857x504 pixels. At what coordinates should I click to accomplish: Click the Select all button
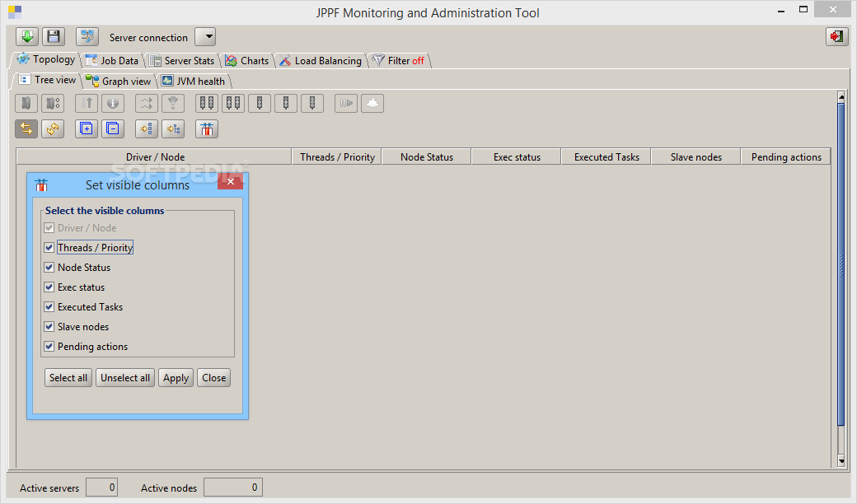68,378
